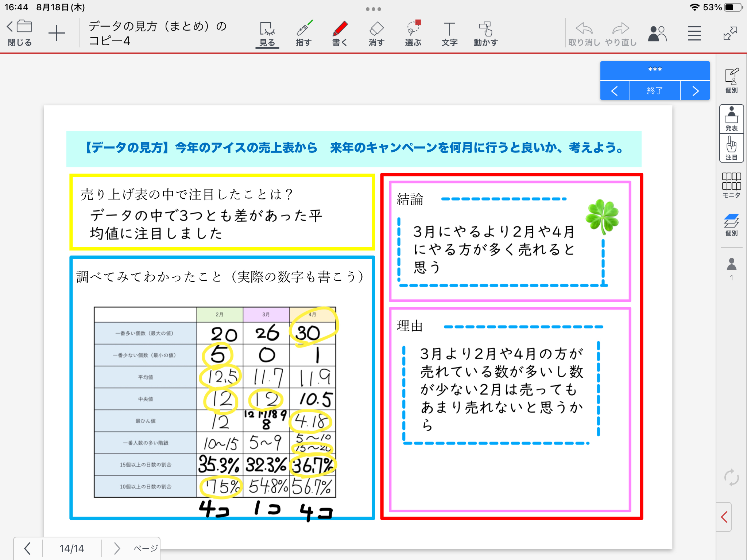Open the participants people icon
Image resolution: width=747 pixels, height=560 pixels.
[x=657, y=34]
